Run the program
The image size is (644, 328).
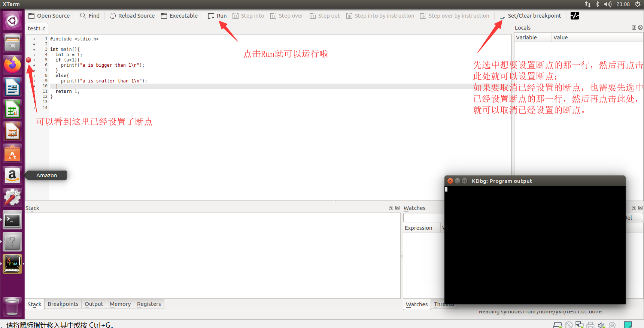pos(218,16)
